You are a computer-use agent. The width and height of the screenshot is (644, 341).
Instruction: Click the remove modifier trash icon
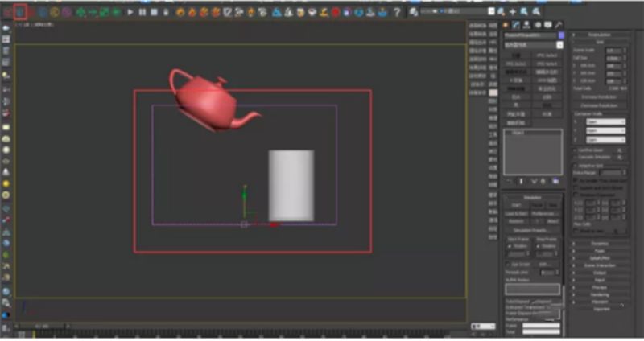[x=543, y=181]
